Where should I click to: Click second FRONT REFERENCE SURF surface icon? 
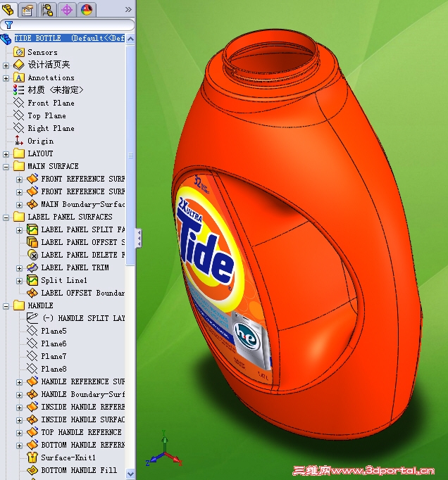32,191
